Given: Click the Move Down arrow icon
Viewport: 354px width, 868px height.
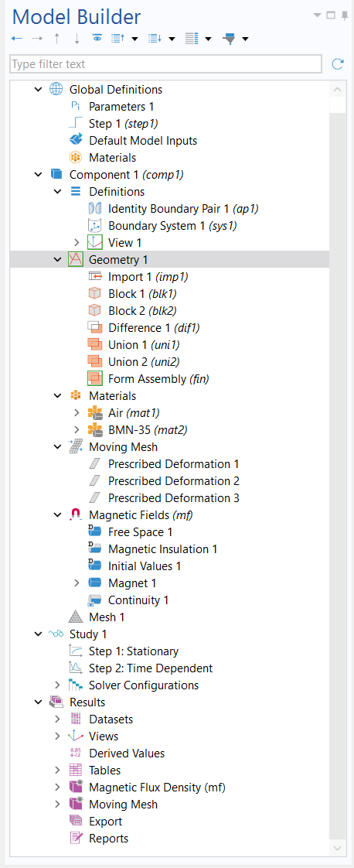Looking at the screenshot, I should 77,39.
